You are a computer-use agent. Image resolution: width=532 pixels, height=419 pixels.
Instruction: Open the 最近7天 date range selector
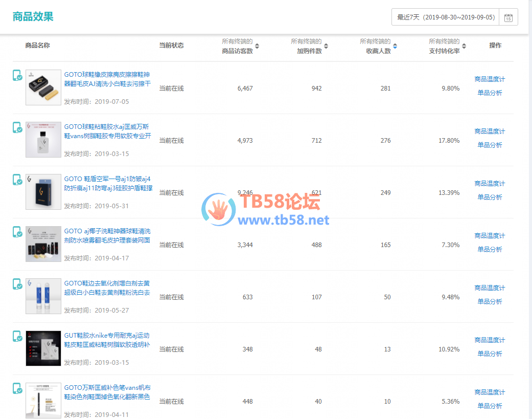(x=446, y=17)
